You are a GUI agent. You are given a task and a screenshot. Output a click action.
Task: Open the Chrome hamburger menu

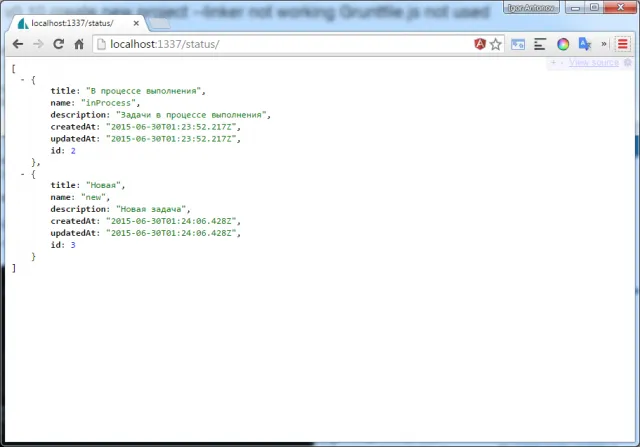(622, 44)
